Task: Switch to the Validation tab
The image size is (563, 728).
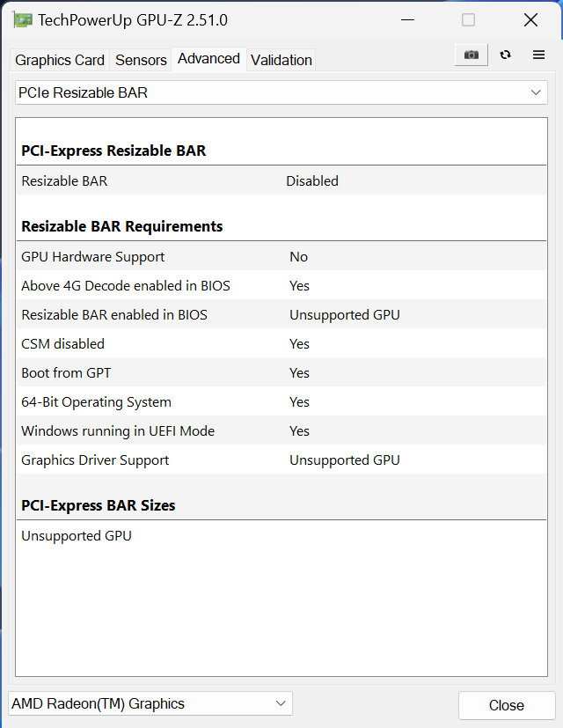Action: 281,60
